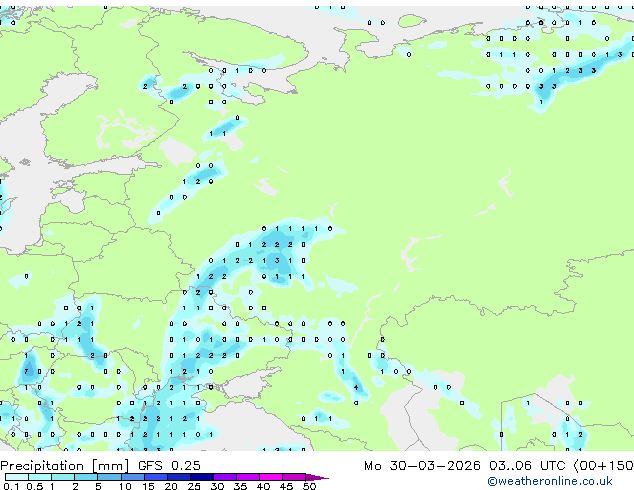
Task: Click the '(00+150' forecast offset text
Action: pos(604,466)
